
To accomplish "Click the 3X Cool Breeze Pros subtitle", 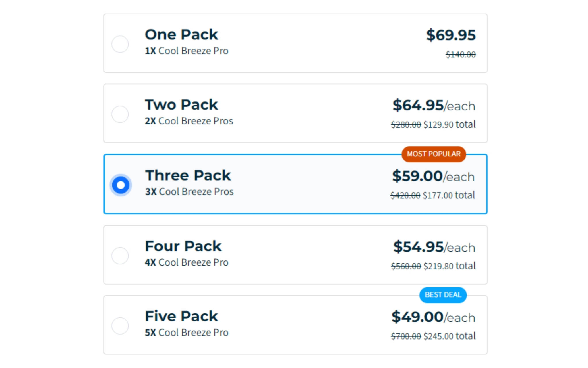I will [x=189, y=192].
